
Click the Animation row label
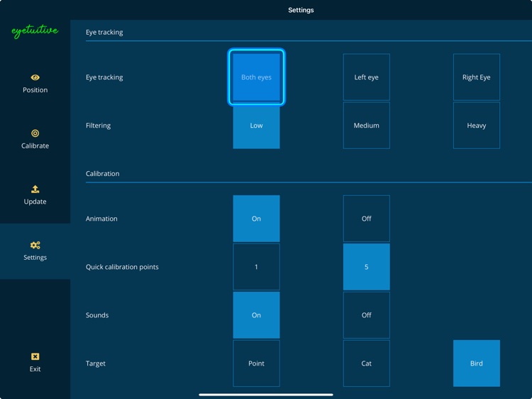(101, 219)
